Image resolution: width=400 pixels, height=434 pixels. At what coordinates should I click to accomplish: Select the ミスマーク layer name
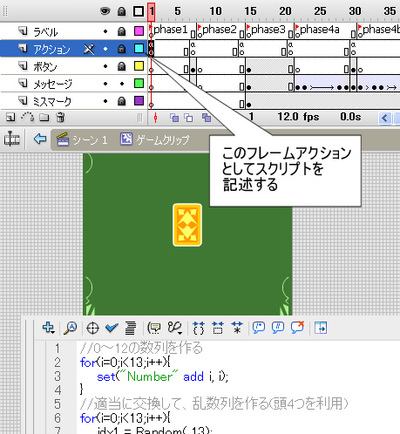[52, 102]
